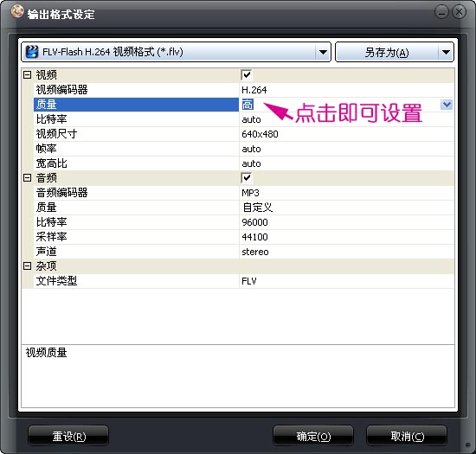The image size is (476, 454).
Task: Click the 确定(O) button
Action: 313,436
